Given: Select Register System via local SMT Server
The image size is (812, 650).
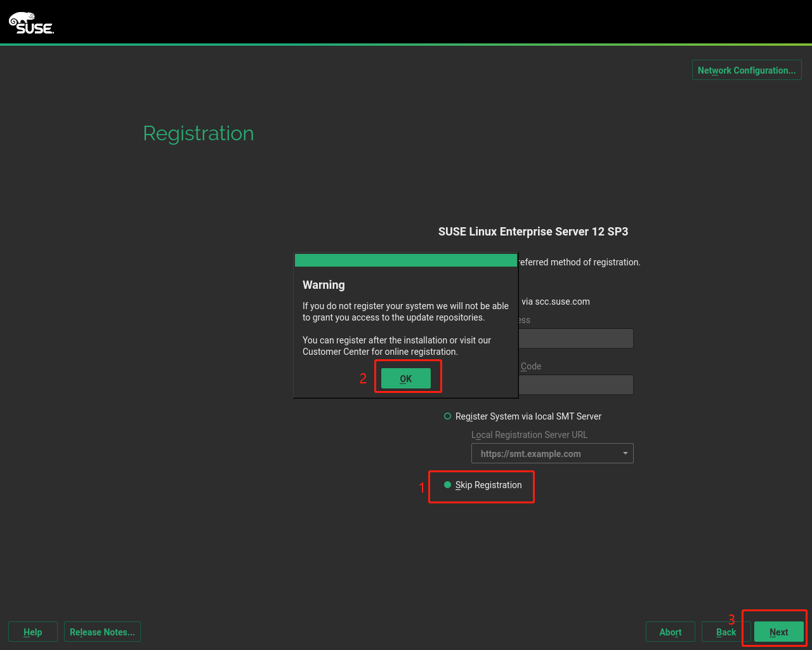Looking at the screenshot, I should tap(447, 416).
